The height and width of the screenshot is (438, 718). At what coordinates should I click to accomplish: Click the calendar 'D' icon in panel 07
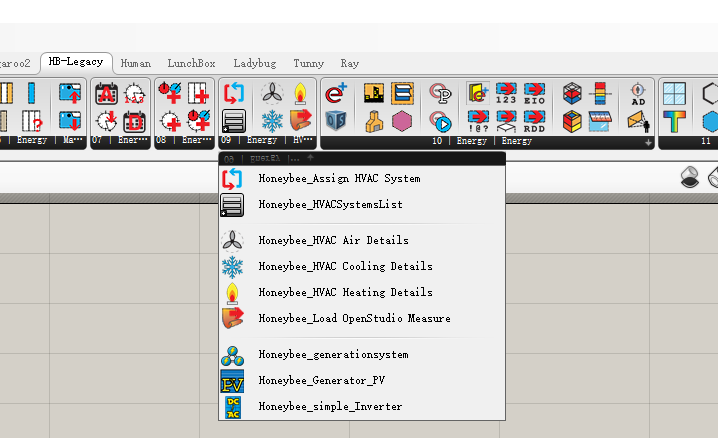tap(134, 121)
